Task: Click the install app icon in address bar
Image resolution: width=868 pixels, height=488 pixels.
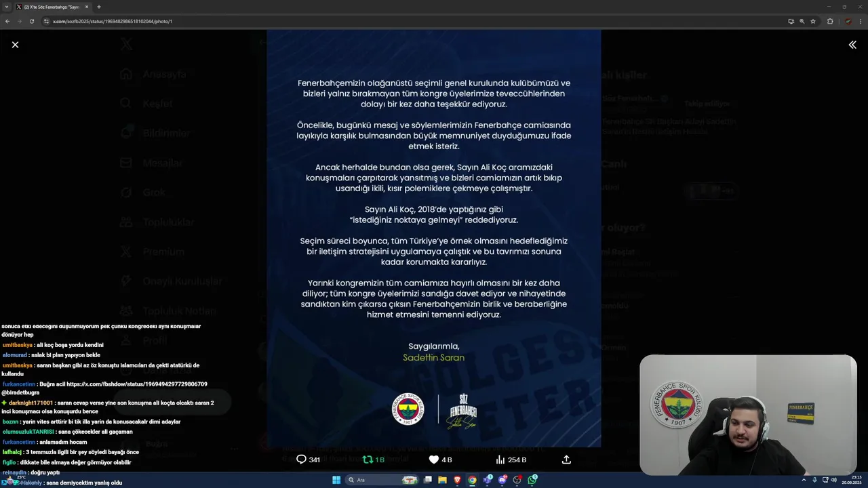Action: (791, 21)
